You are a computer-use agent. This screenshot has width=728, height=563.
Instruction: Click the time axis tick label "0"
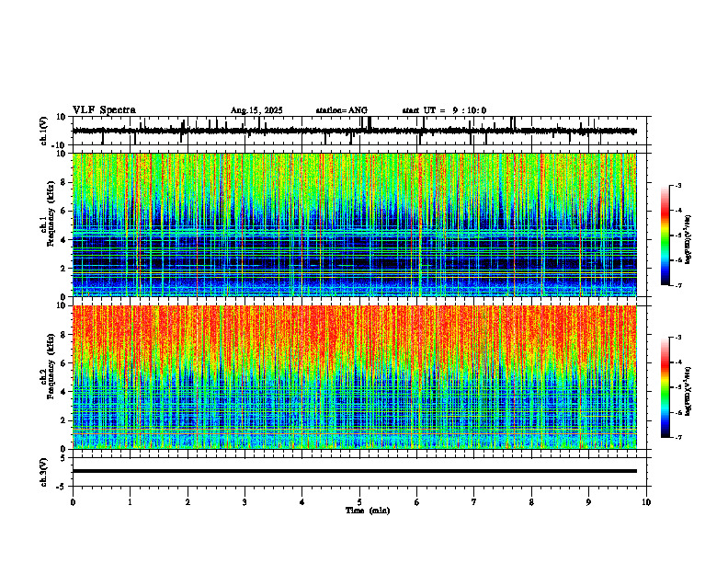[x=73, y=502]
